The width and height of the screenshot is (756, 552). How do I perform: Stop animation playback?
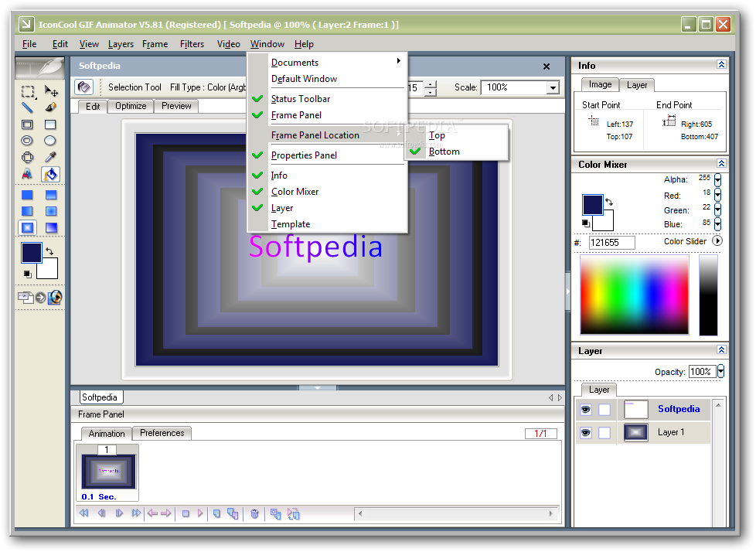coord(186,513)
